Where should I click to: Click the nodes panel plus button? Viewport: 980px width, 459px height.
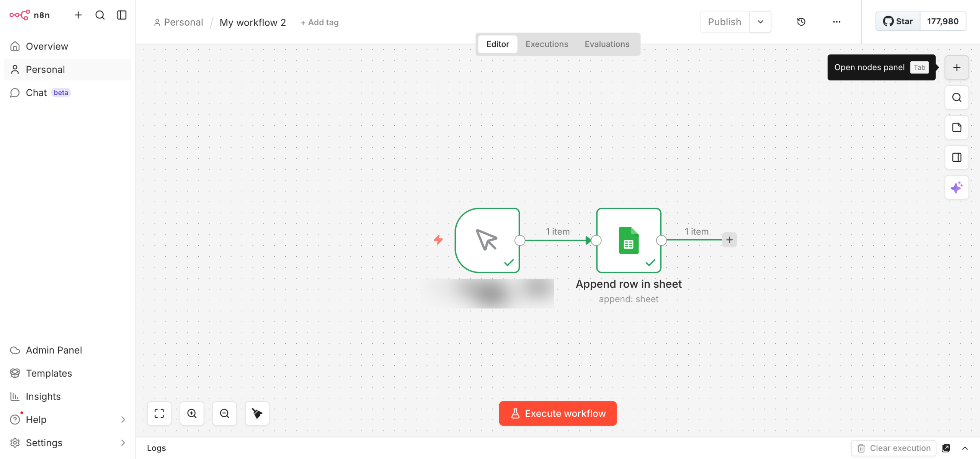(956, 67)
